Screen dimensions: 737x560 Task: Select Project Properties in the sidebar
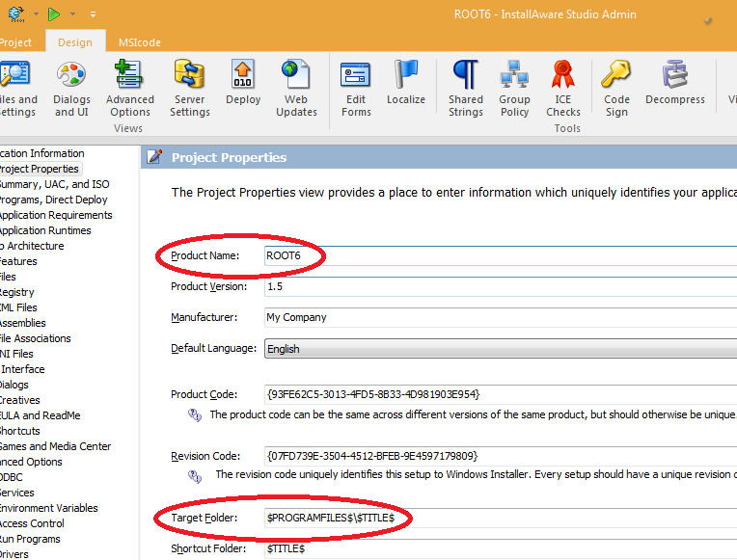coord(40,169)
